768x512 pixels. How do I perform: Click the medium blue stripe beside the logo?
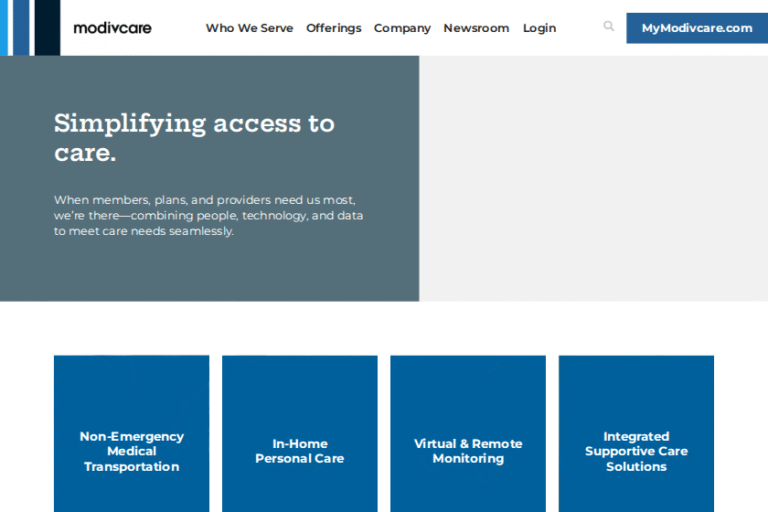(x=23, y=27)
